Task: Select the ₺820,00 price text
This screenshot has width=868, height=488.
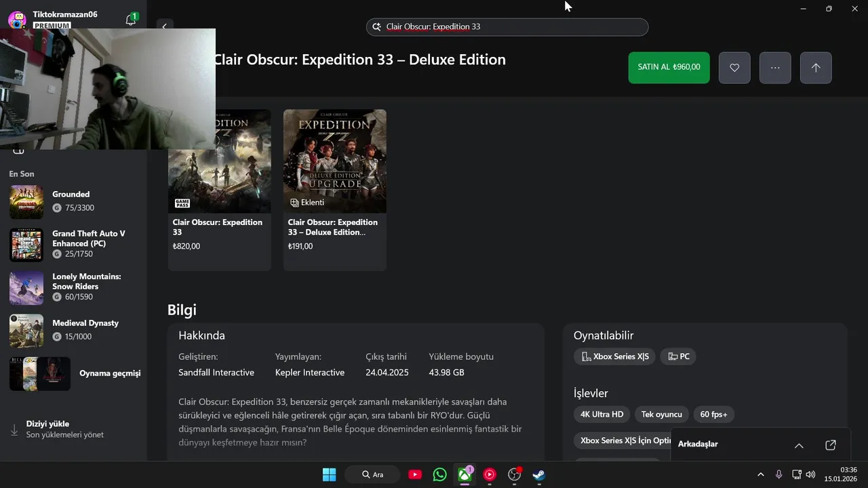Action: click(x=186, y=246)
